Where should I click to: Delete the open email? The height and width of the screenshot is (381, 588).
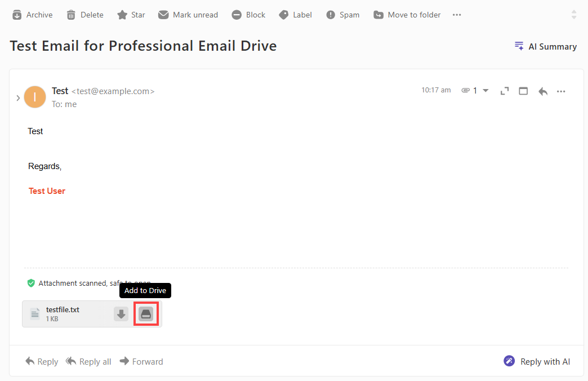(x=85, y=15)
